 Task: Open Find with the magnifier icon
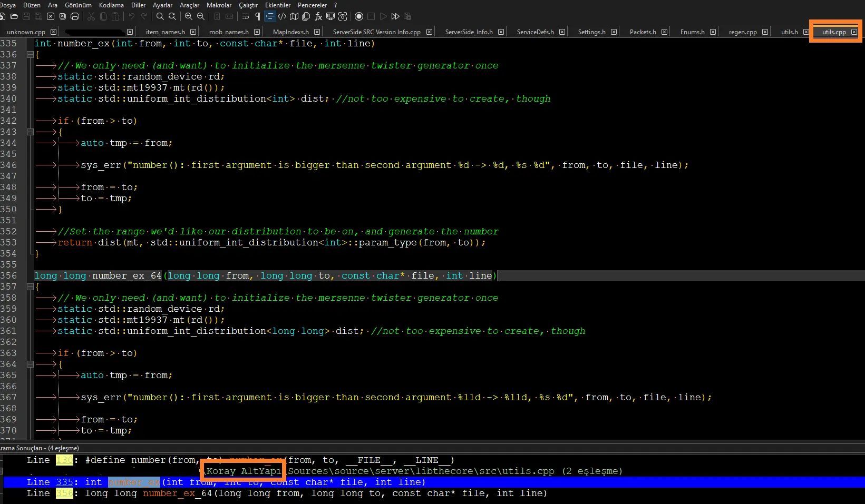(x=160, y=17)
